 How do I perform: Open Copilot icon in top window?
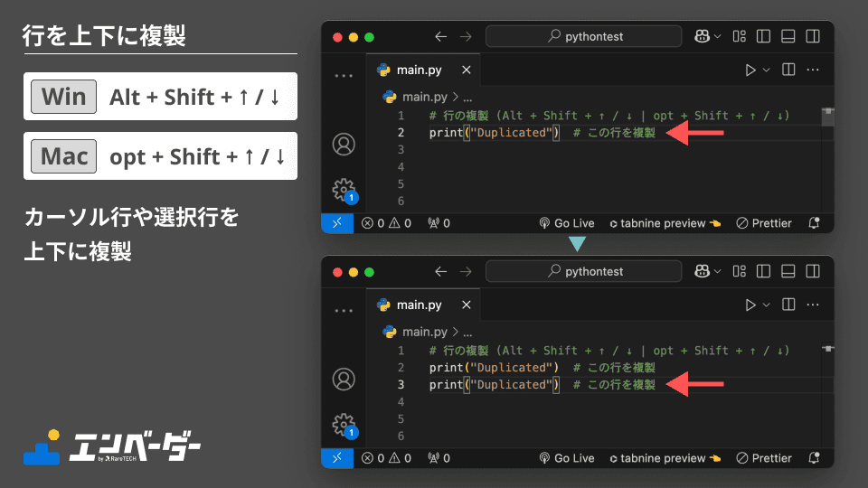(702, 36)
